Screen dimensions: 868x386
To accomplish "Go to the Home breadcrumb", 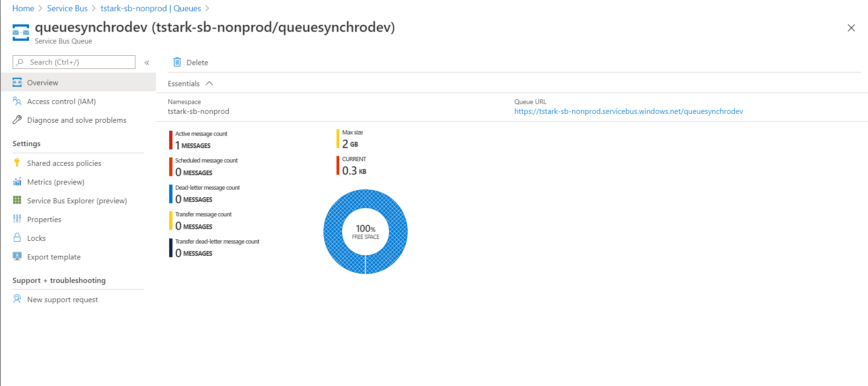I will [x=23, y=8].
